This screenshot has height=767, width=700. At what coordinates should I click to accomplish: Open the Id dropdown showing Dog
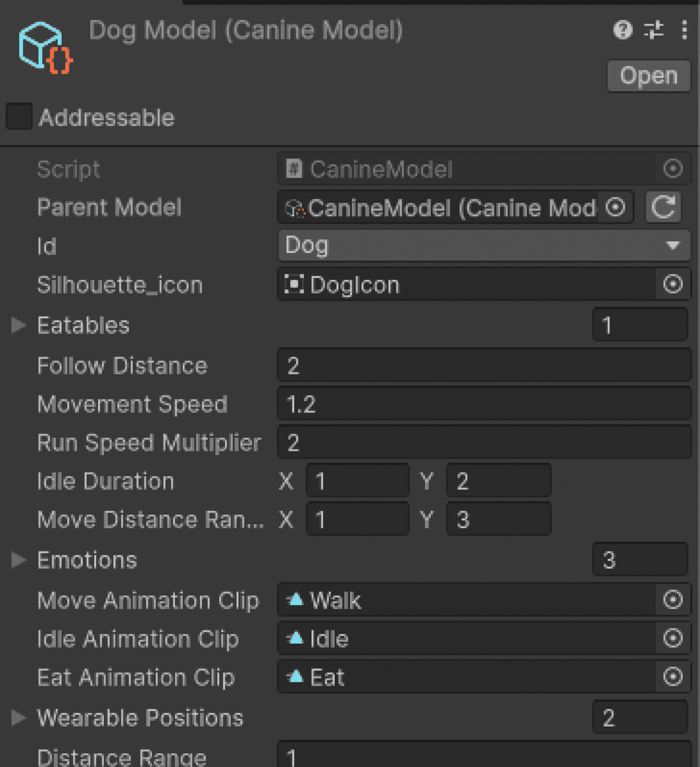[484, 245]
